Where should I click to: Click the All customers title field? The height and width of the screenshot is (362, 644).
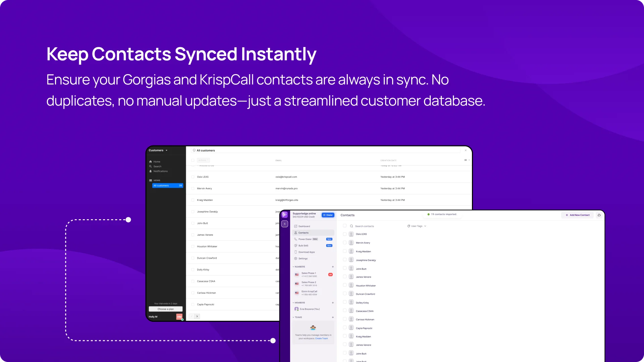coord(325,150)
